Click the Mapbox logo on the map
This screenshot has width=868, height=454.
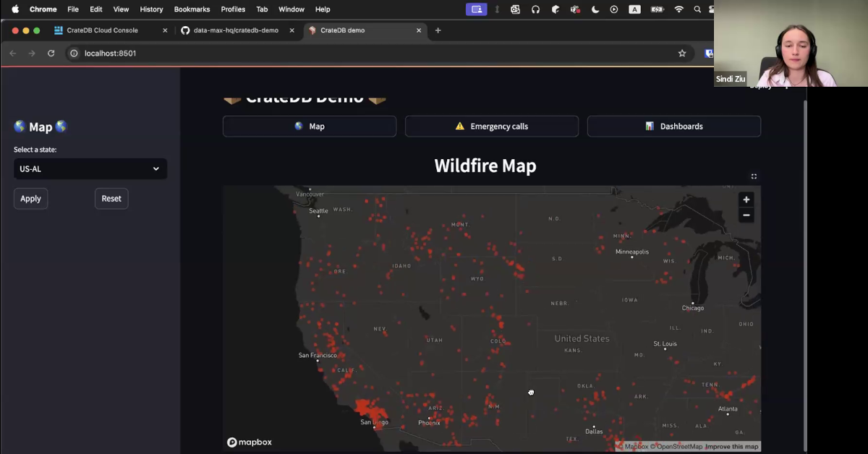tap(250, 442)
